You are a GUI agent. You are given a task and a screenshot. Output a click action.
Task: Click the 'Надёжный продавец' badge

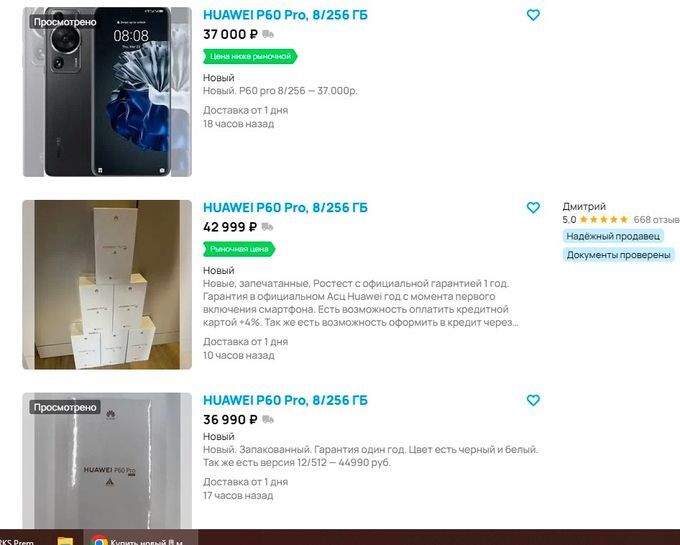(613, 236)
